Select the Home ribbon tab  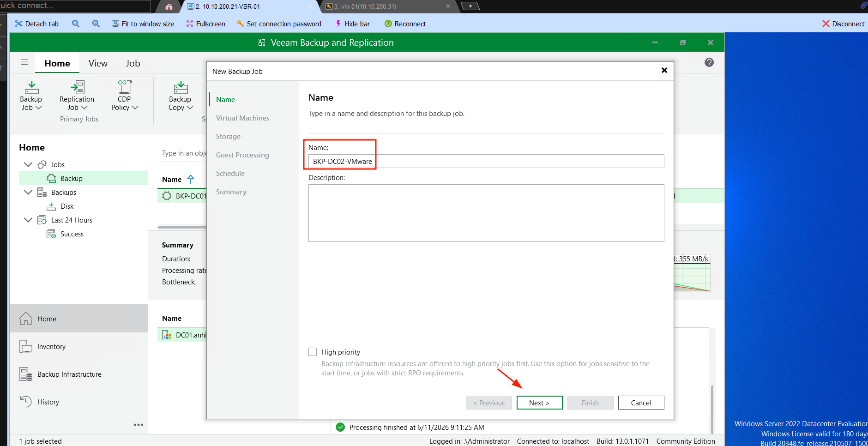pyautogui.click(x=57, y=63)
